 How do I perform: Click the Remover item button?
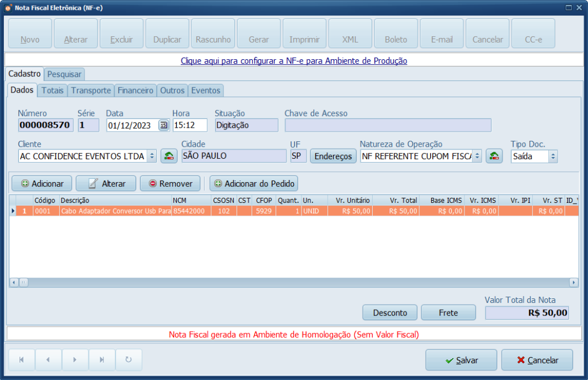pos(170,183)
